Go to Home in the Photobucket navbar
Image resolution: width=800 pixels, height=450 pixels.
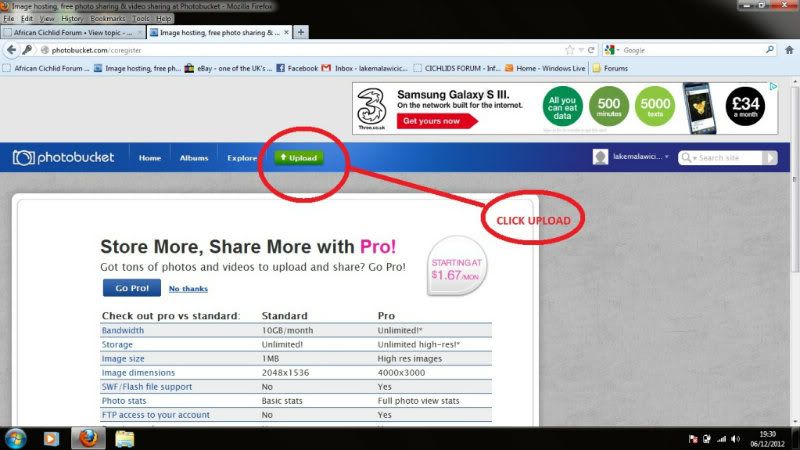[x=149, y=158]
